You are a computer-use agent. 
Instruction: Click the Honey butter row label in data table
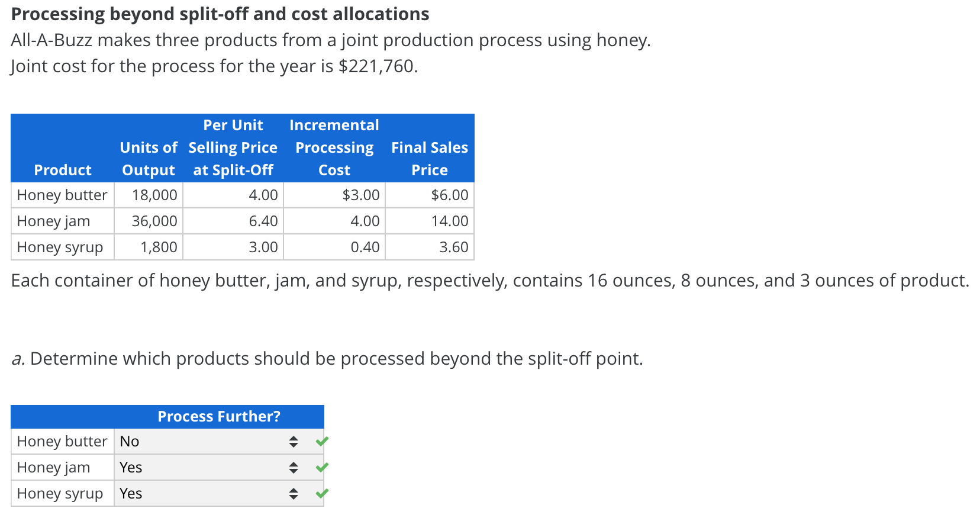[x=62, y=195]
